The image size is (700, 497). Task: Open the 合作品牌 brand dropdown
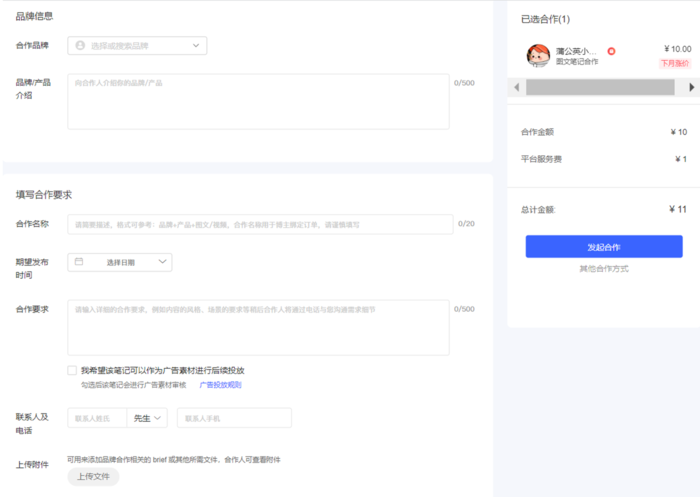point(137,45)
